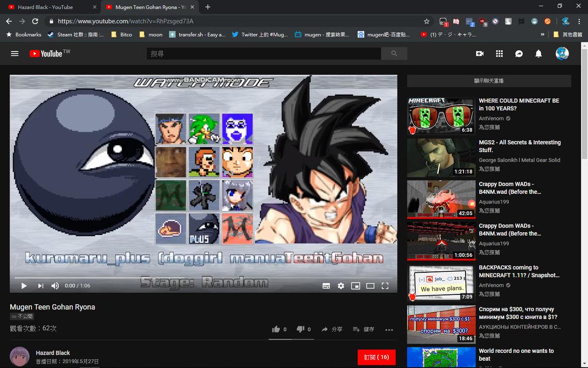Open the player settings gear
588x368 pixels.
tap(341, 286)
